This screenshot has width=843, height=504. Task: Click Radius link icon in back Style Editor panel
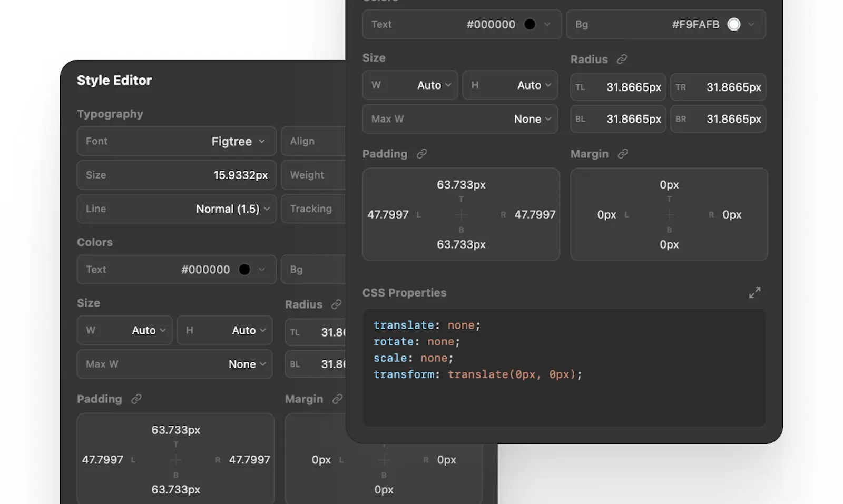[x=336, y=304]
